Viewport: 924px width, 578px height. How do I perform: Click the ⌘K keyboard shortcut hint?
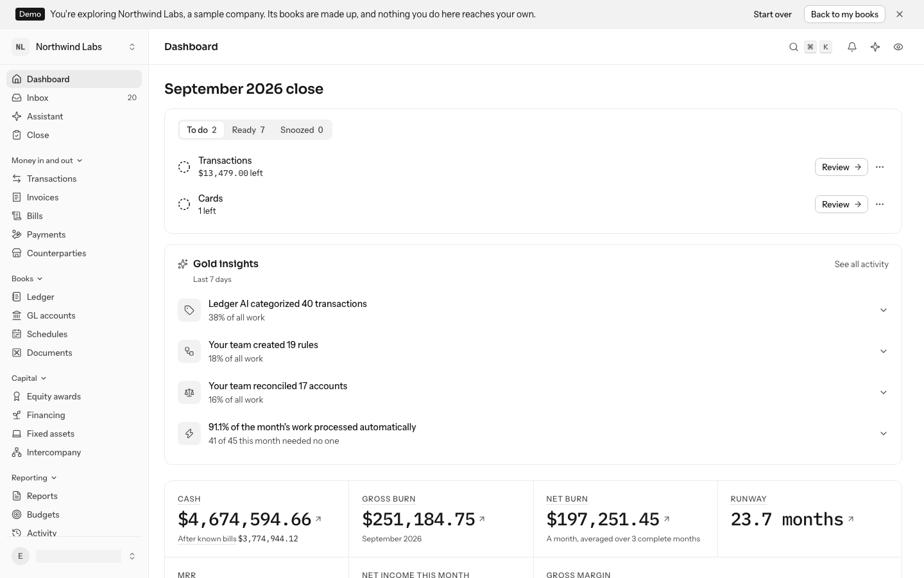point(818,47)
